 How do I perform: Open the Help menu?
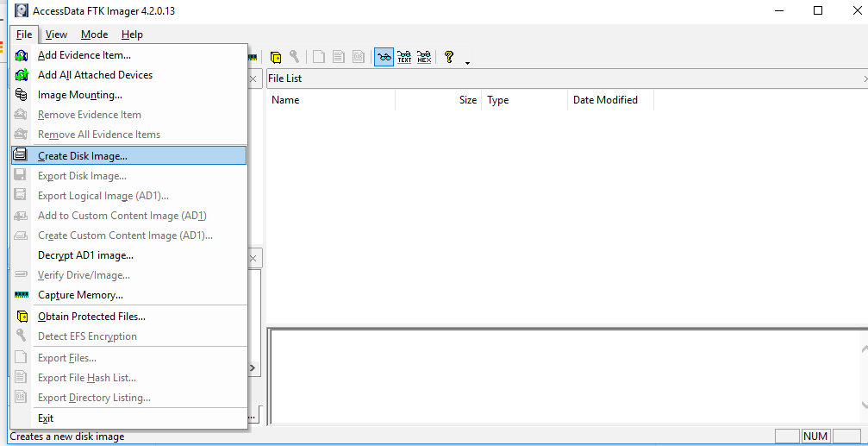click(132, 35)
